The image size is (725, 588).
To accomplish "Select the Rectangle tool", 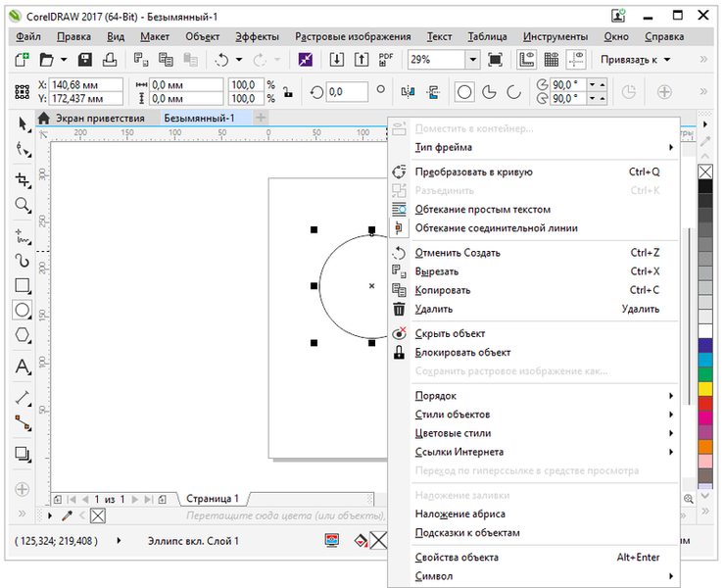I will 23,285.
